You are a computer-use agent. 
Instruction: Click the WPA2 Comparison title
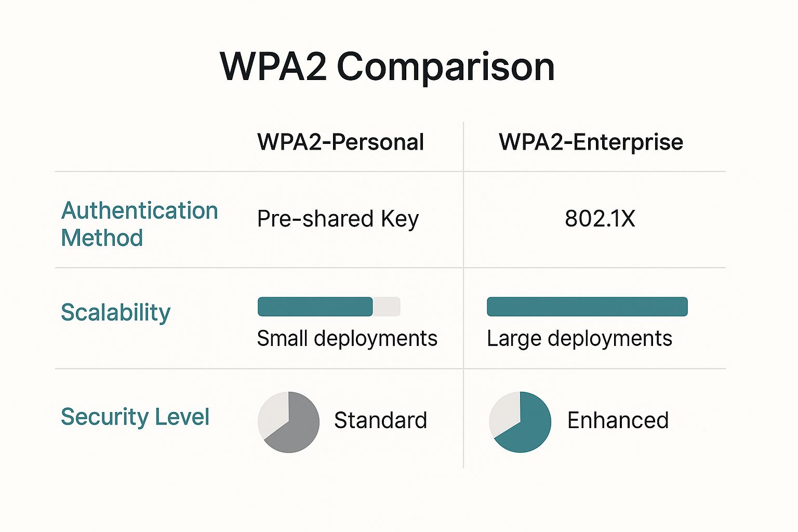388,66
